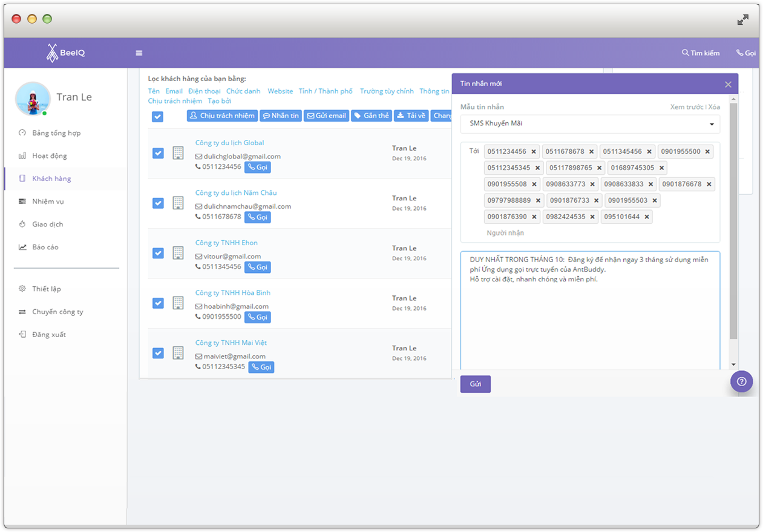Click the fullscreen expand arrows icon
Screen dimensions: 763x532
click(x=742, y=20)
